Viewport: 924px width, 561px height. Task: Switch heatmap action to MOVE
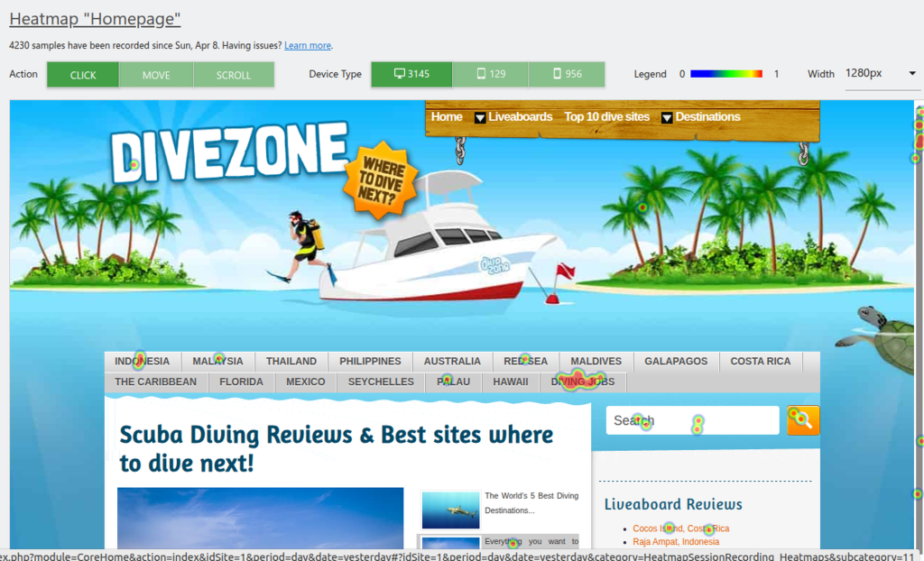[x=156, y=75]
